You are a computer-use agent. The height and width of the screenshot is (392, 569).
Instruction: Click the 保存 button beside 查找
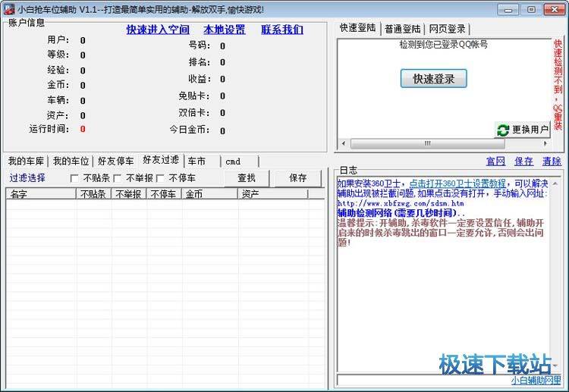click(297, 177)
